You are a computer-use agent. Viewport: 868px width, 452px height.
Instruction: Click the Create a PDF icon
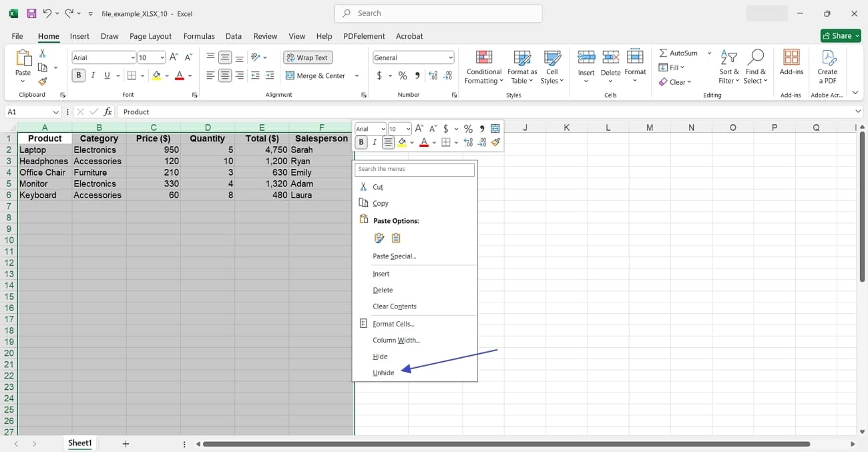tap(827, 67)
